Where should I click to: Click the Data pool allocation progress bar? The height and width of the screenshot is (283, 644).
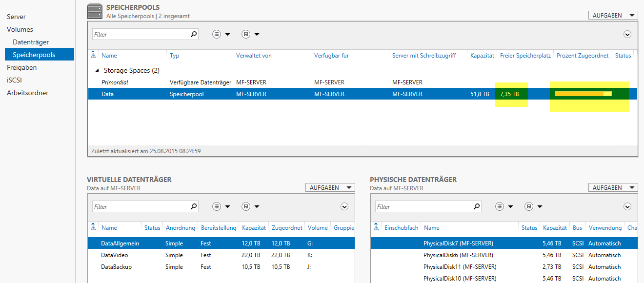[584, 94]
